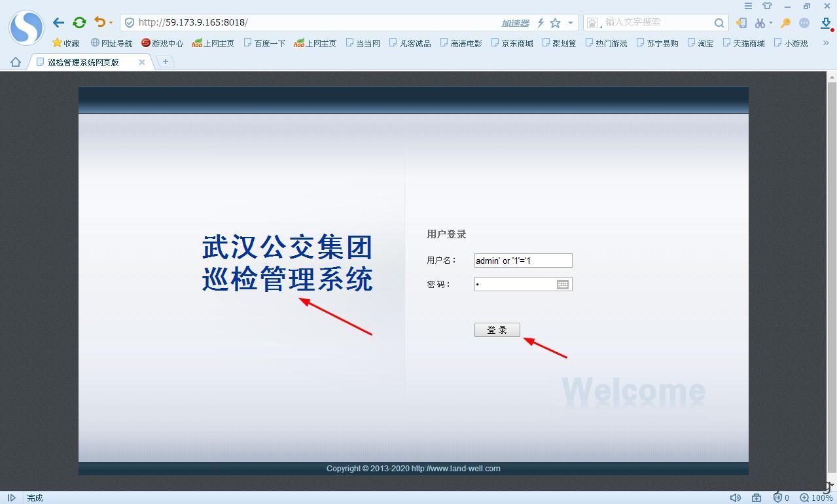Toggle the sidebar panel icon in status bar
Viewport: 837px width, 504px height.
click(x=11, y=498)
